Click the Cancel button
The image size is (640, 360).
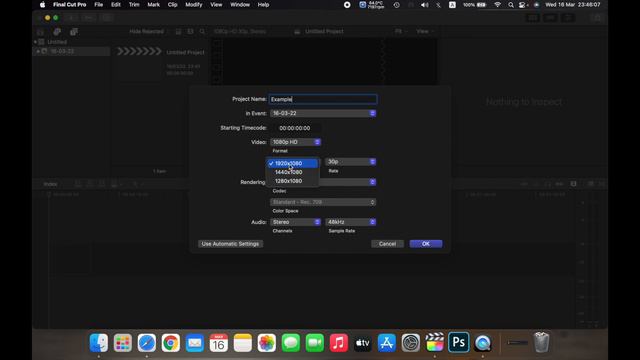pyautogui.click(x=387, y=244)
